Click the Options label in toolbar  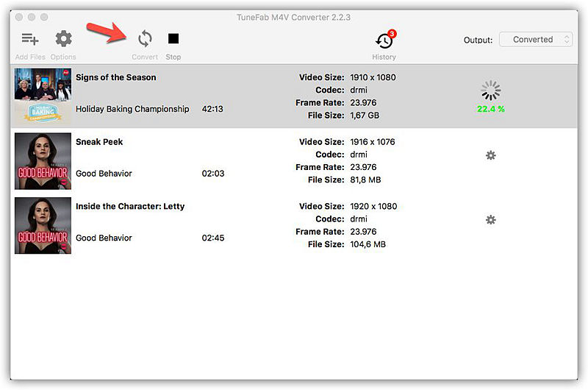click(x=63, y=57)
